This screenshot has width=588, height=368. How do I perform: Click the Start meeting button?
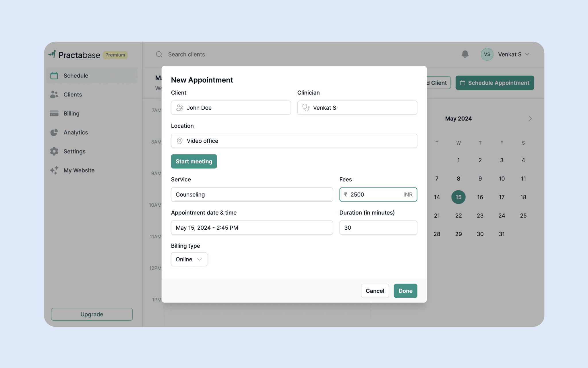click(x=194, y=161)
